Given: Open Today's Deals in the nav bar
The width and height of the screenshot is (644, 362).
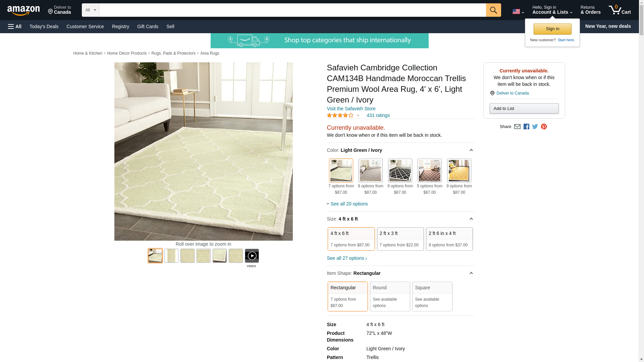Looking at the screenshot, I should [44, 26].
